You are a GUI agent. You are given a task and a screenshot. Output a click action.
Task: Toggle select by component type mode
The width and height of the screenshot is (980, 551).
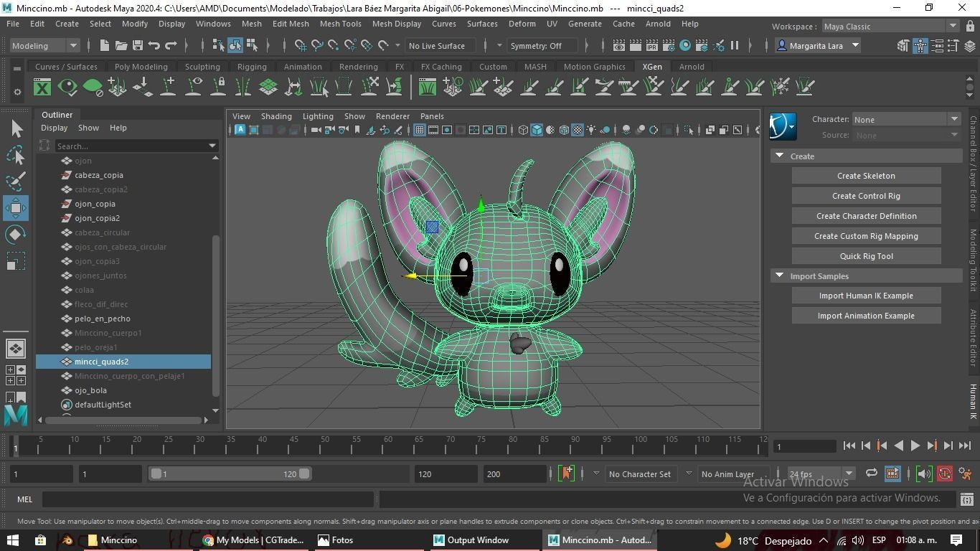coord(252,45)
